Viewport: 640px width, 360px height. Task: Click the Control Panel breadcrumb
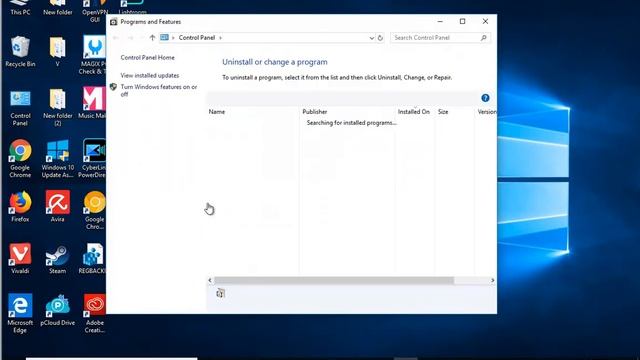click(x=197, y=38)
